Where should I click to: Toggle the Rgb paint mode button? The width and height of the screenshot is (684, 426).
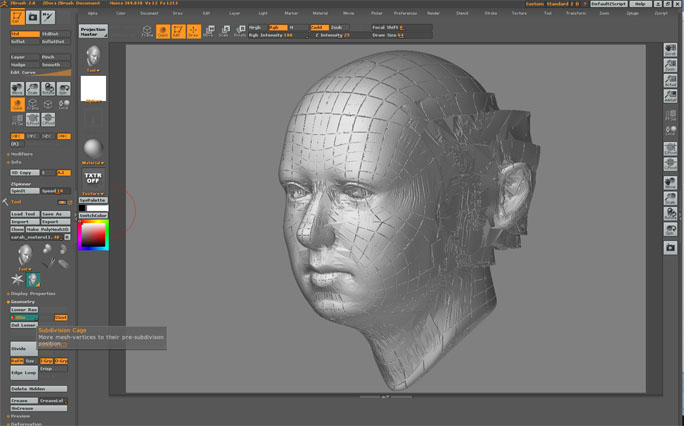[278, 27]
